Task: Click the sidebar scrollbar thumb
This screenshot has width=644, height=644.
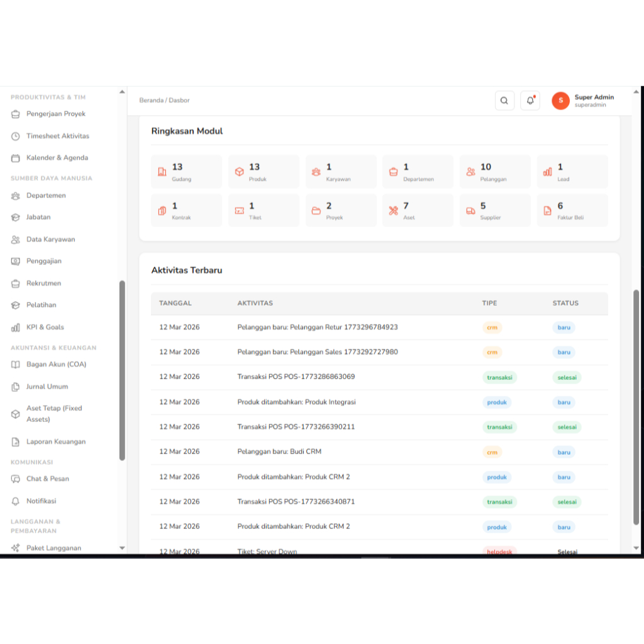Action: click(x=122, y=370)
